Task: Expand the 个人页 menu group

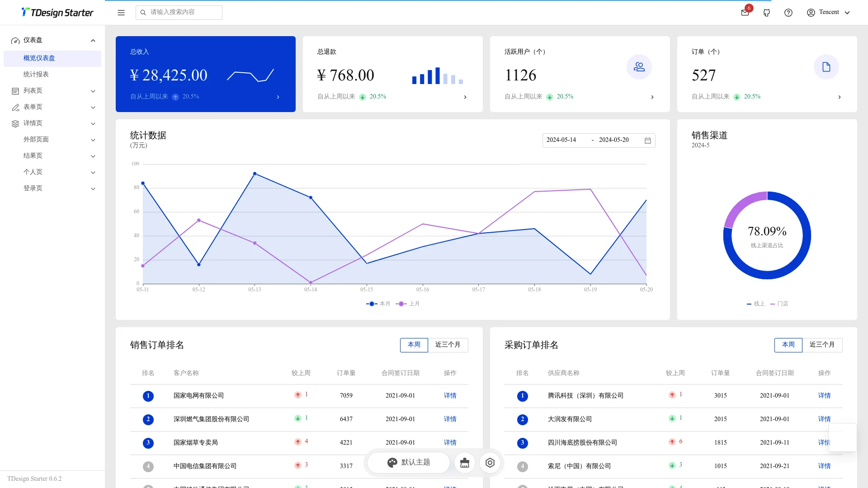Action: pyautogui.click(x=93, y=173)
